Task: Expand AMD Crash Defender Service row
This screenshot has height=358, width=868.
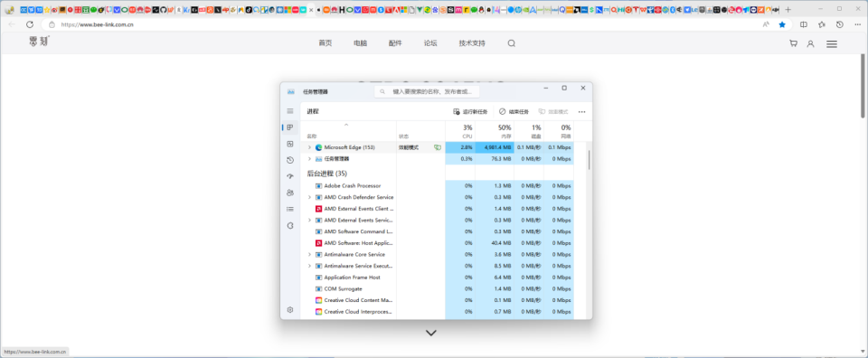Action: pyautogui.click(x=309, y=197)
